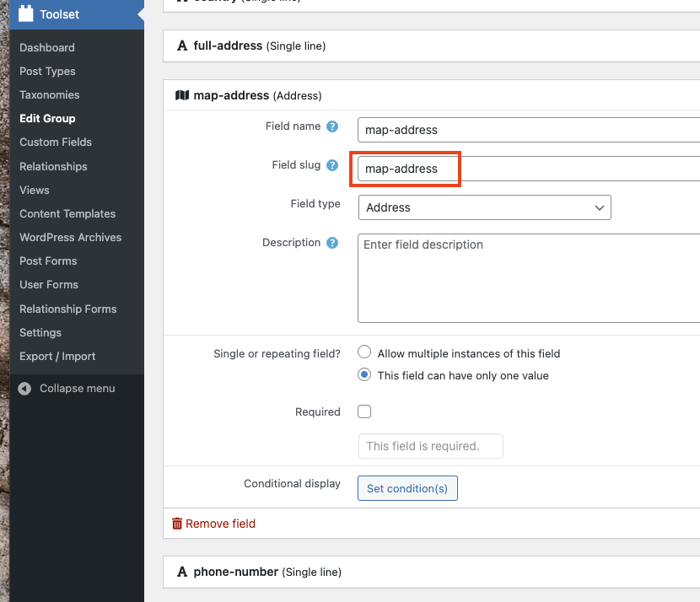The height and width of the screenshot is (602, 700).
Task: Click the Toolset logo icon
Action: [25, 13]
